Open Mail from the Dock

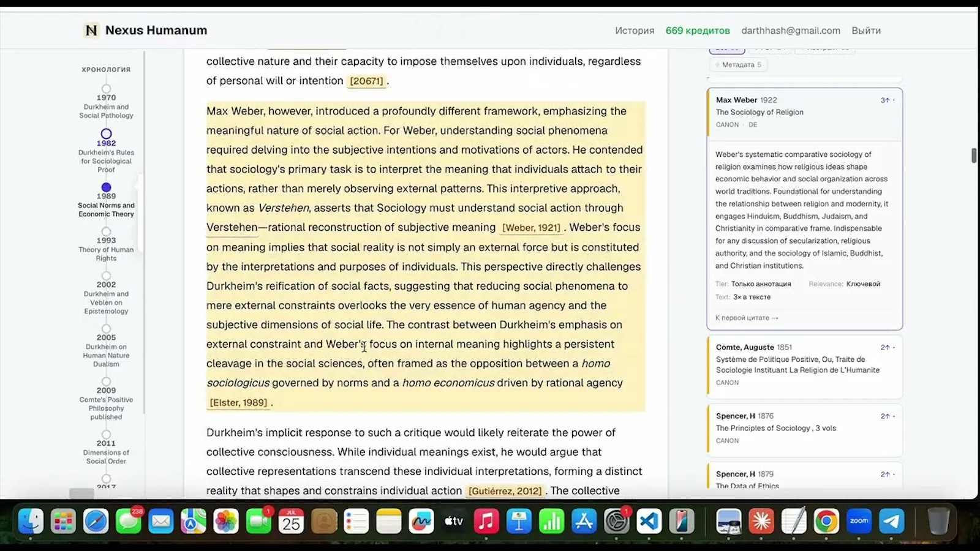tap(160, 522)
